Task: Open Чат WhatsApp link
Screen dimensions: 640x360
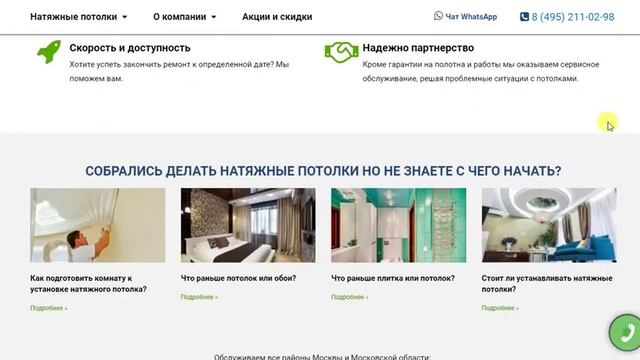Action: coord(465,16)
